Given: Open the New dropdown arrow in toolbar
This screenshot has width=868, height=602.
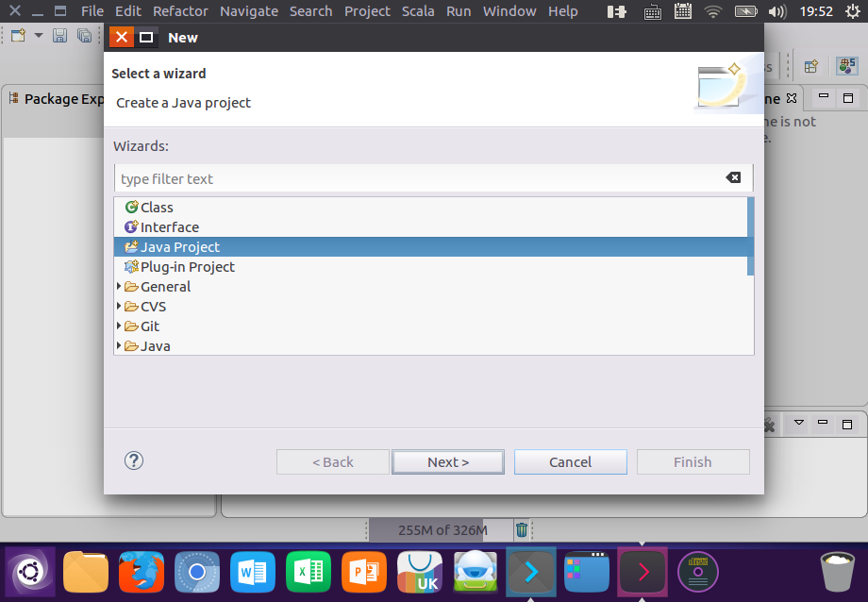Looking at the screenshot, I should pos(38,36).
